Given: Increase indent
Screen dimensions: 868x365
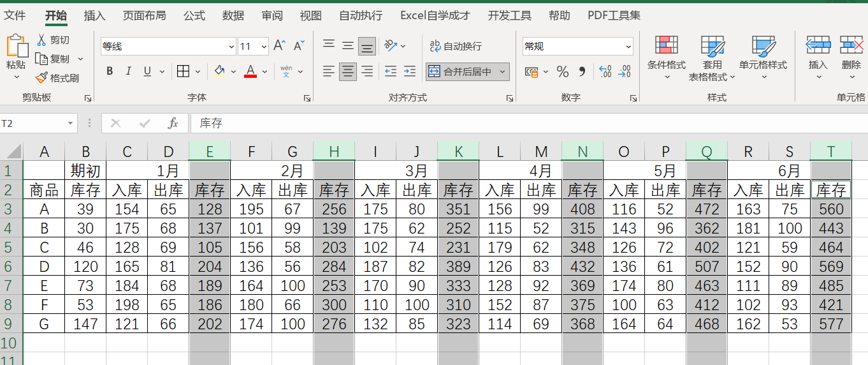Looking at the screenshot, I should tap(410, 71).
